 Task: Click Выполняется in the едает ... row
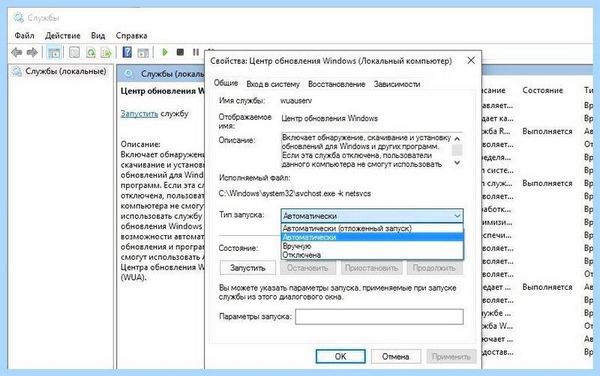click(547, 287)
